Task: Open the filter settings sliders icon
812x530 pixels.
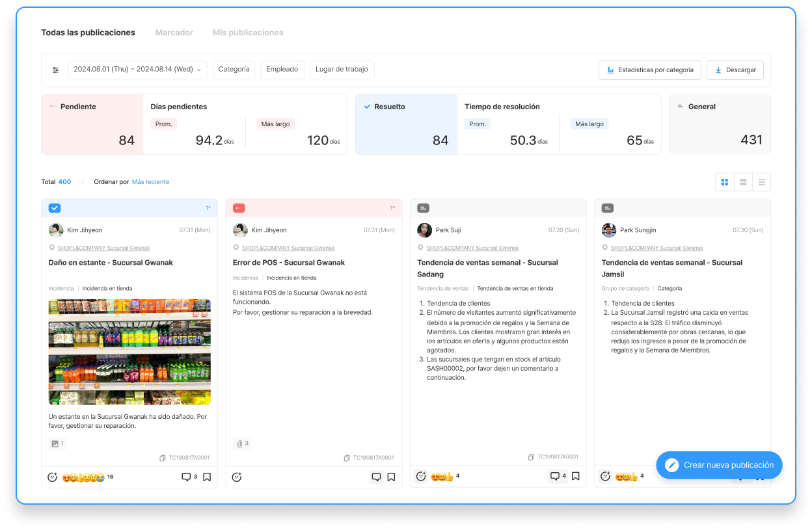Action: click(55, 70)
